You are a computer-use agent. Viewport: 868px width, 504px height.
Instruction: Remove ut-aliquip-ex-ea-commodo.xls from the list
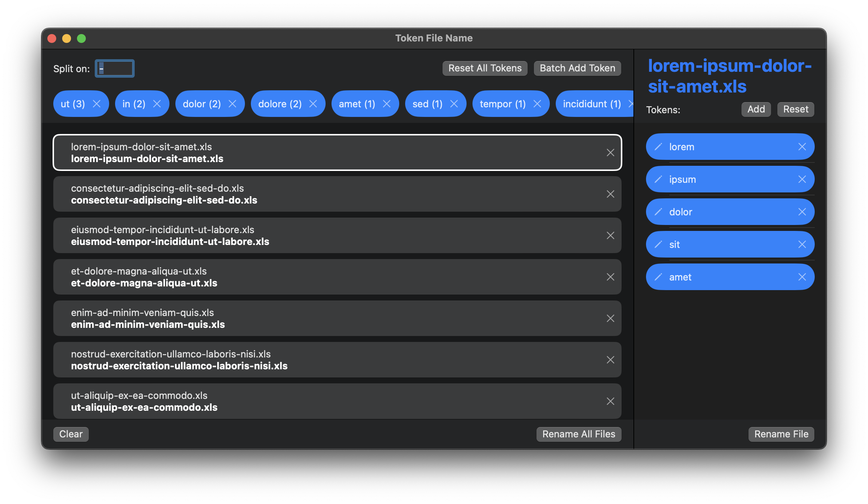click(610, 401)
